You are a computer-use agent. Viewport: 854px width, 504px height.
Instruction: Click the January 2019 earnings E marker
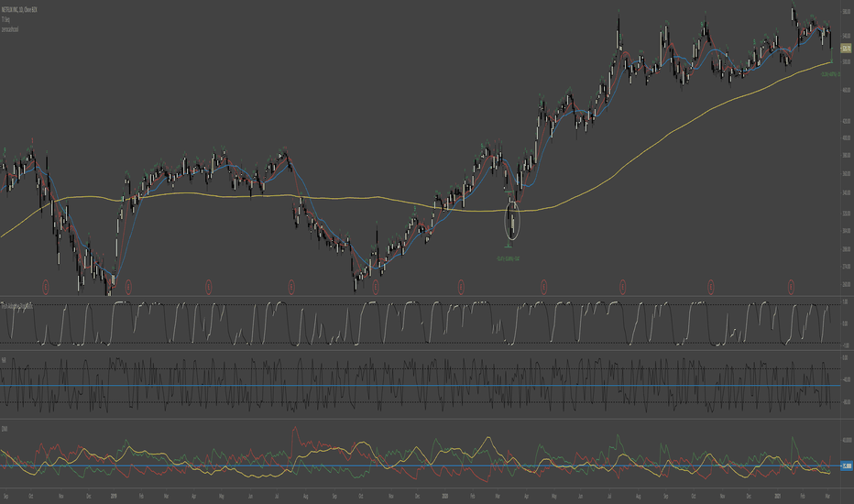pyautogui.click(x=128, y=286)
